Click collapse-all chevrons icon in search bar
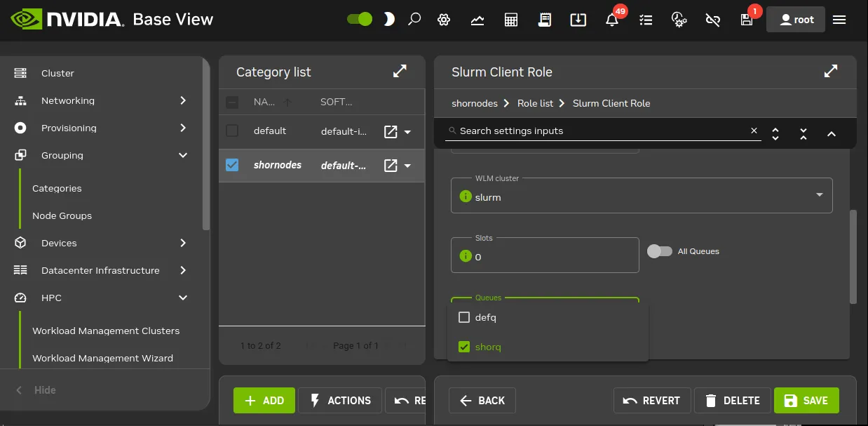868x426 pixels. 803,133
